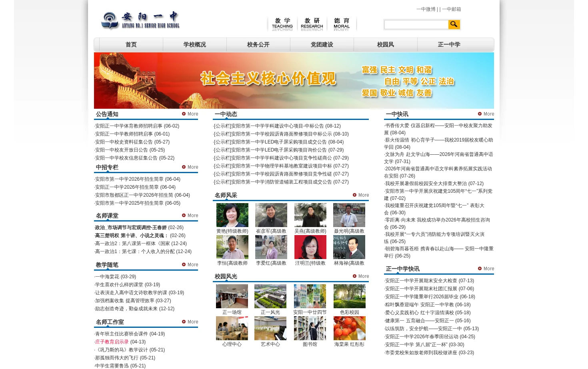Open 政治_市场调节与宏观调控-王春娇 lesson link
The width and height of the screenshot is (588, 369).
(131, 227)
